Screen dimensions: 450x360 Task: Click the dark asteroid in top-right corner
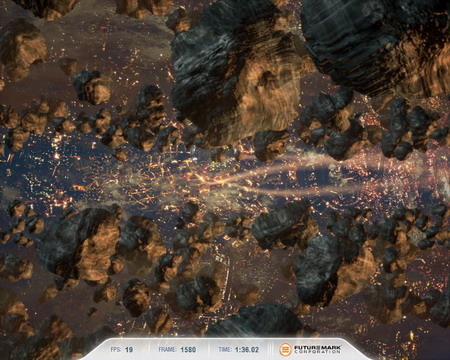point(377,43)
